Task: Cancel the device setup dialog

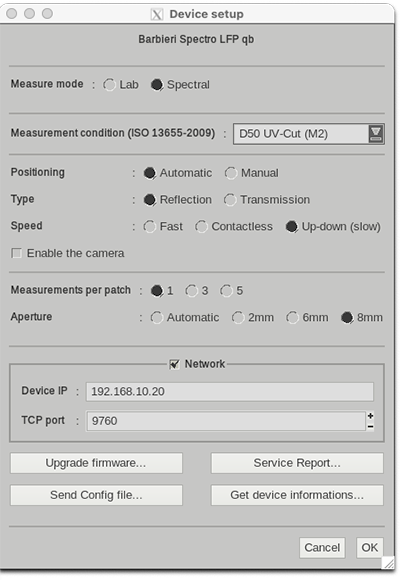Action: point(322,548)
